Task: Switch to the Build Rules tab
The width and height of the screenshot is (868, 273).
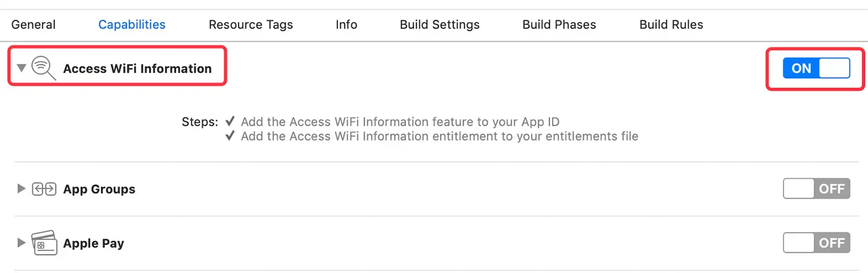Action: point(671,25)
